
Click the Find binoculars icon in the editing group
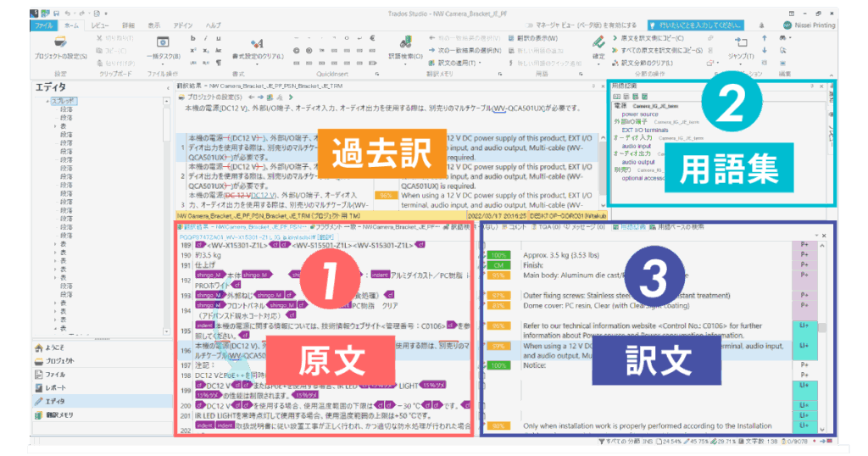click(782, 38)
